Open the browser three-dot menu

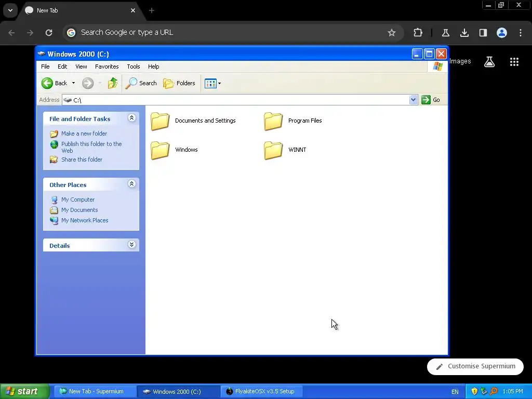click(x=521, y=33)
